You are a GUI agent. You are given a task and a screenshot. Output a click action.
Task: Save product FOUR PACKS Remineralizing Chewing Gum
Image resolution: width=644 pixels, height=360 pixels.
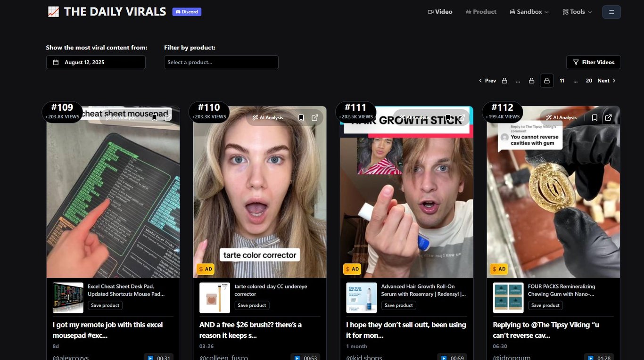point(545,305)
